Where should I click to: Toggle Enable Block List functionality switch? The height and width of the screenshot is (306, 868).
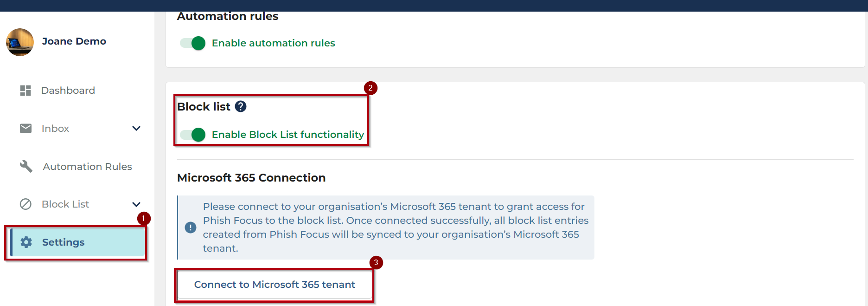tap(193, 135)
